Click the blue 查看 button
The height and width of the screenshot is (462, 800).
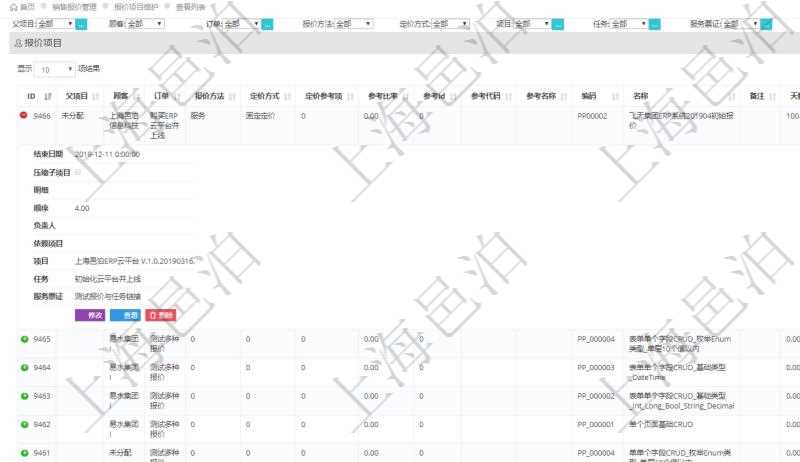(x=125, y=315)
